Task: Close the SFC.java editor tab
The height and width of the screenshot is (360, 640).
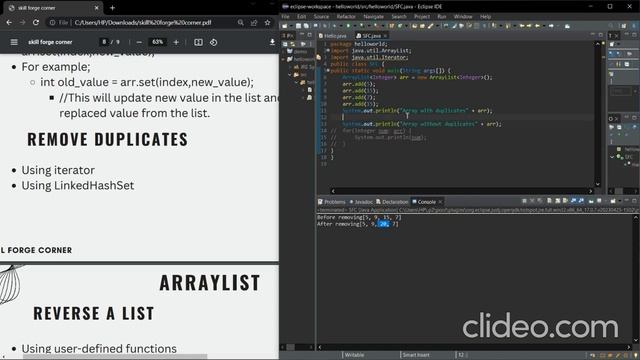Action: tap(385, 36)
